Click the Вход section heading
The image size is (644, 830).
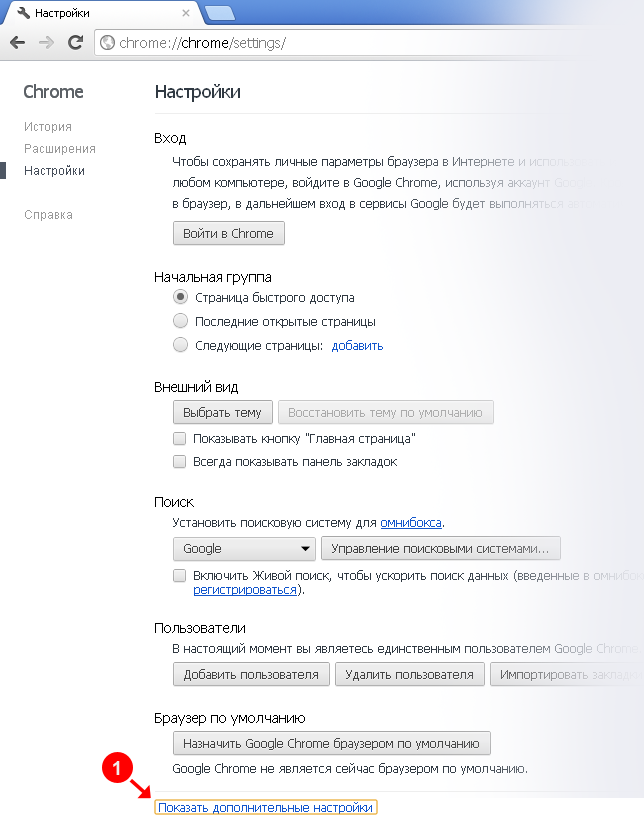point(170,138)
